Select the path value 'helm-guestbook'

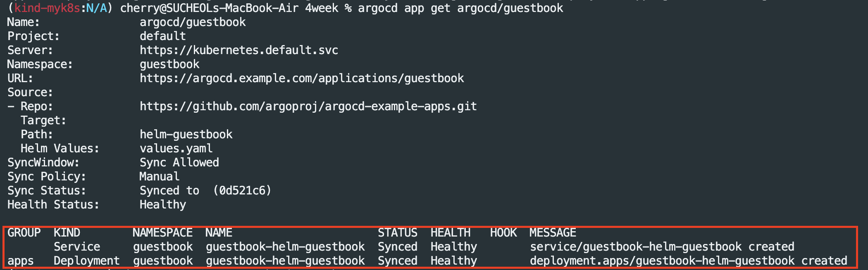coord(186,135)
